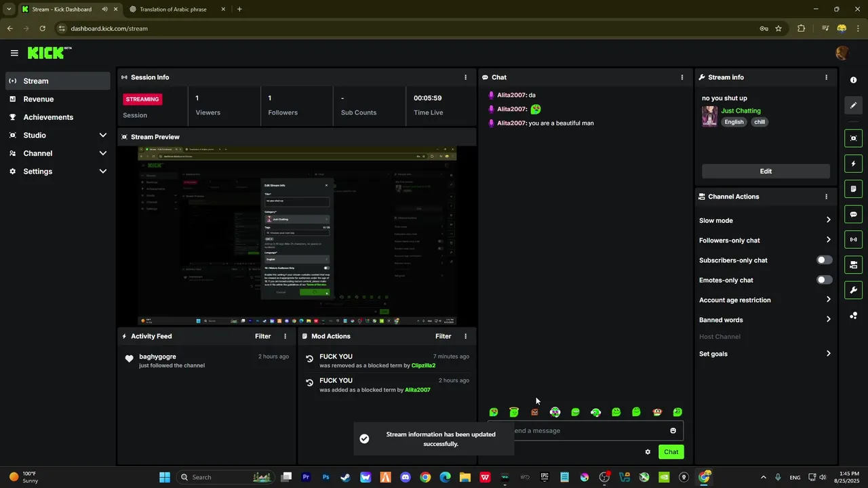Viewport: 868px width, 488px height.
Task: Open the Channel Actions options menu
Action: (x=826, y=197)
